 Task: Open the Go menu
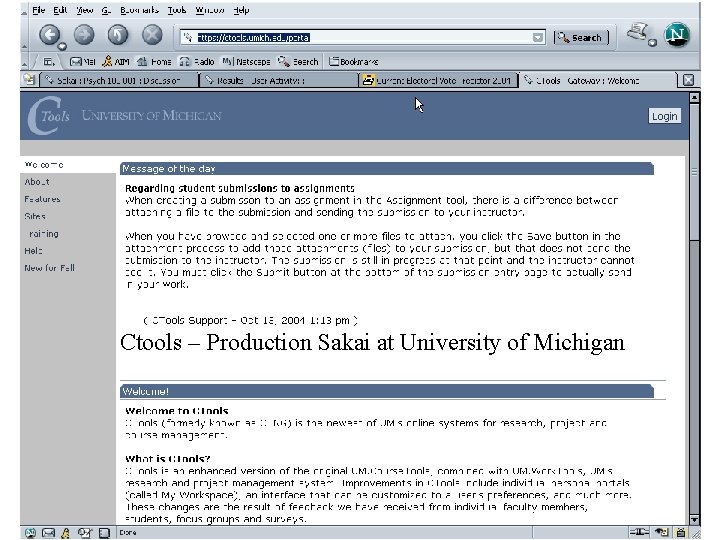point(106,10)
